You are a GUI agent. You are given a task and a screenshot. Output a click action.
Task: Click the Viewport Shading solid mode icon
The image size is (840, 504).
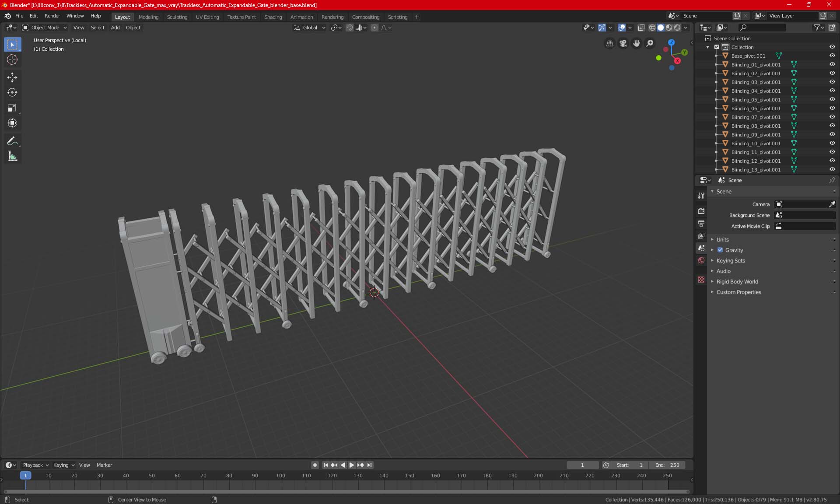point(661,28)
